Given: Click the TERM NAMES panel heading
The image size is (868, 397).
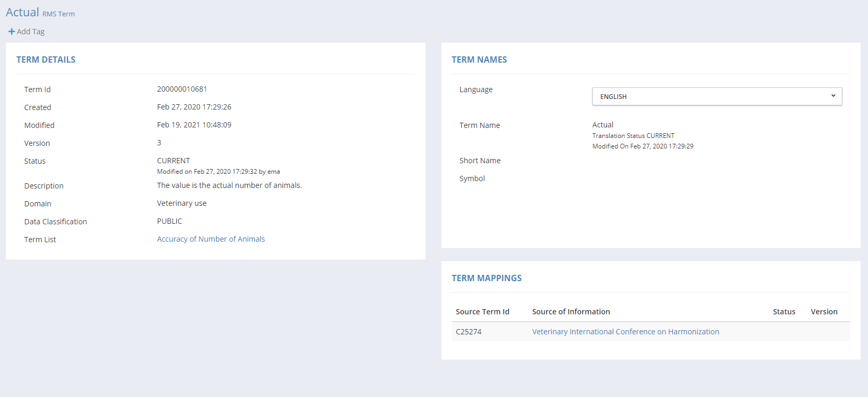Looking at the screenshot, I should pos(479,59).
